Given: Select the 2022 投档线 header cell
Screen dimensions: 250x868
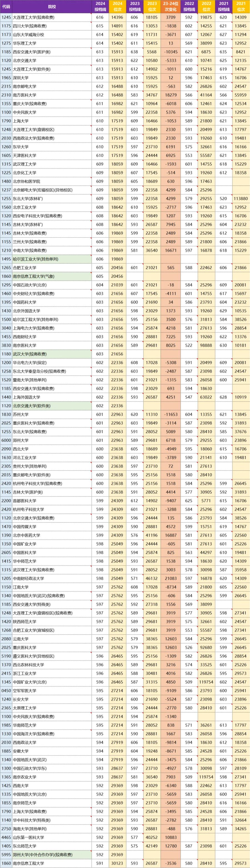Looking at the screenshot, I should tap(189, 6).
